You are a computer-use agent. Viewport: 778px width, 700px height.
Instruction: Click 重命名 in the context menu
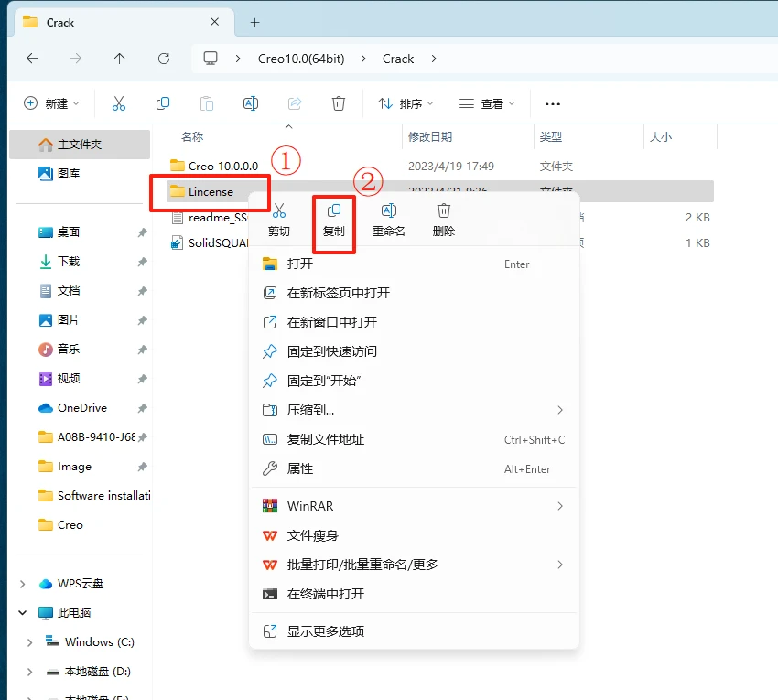388,220
